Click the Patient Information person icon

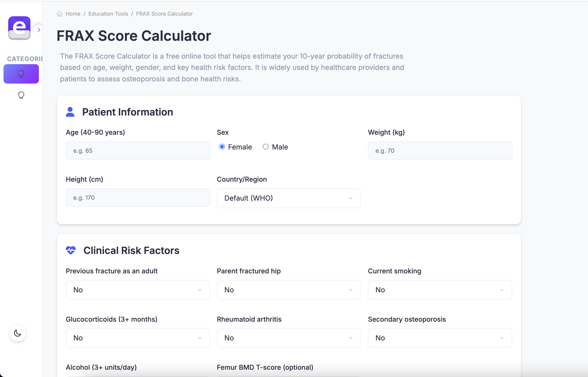(x=70, y=112)
